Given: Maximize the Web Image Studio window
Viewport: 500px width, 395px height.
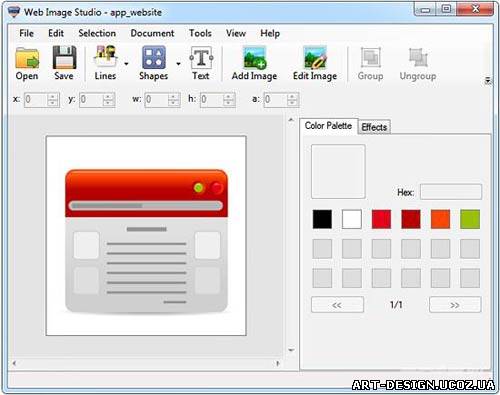Looking at the screenshot, I should click(x=447, y=9).
